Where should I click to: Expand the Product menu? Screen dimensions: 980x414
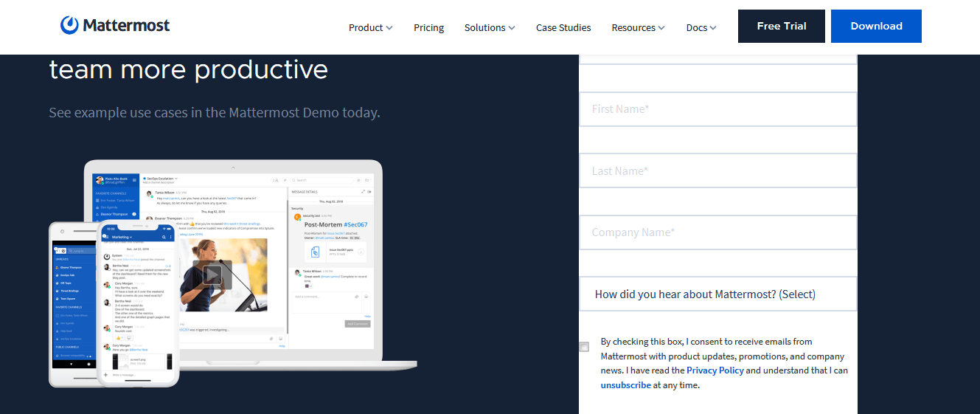coord(370,28)
